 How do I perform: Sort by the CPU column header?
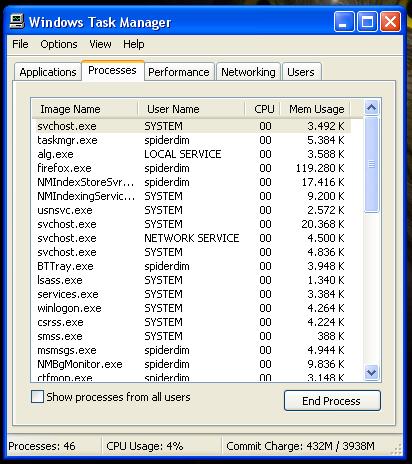pyautogui.click(x=263, y=109)
